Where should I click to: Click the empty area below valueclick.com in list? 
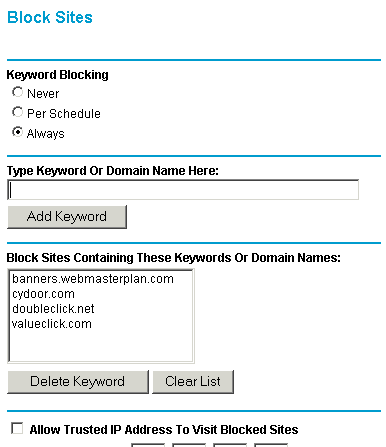(101, 346)
